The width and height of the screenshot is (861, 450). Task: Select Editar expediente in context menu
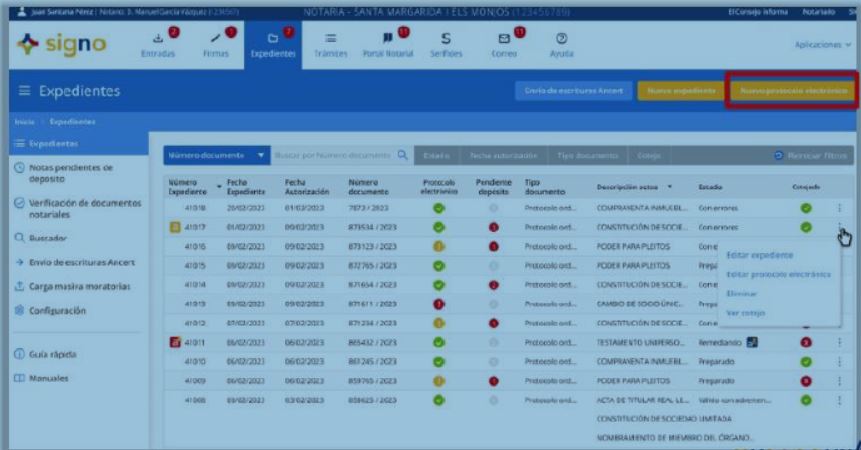coord(759,255)
